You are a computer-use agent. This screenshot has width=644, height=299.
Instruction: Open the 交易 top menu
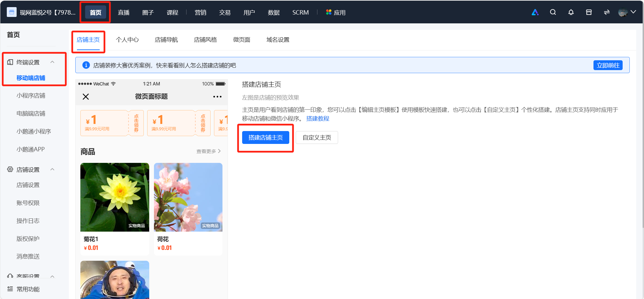pos(225,13)
